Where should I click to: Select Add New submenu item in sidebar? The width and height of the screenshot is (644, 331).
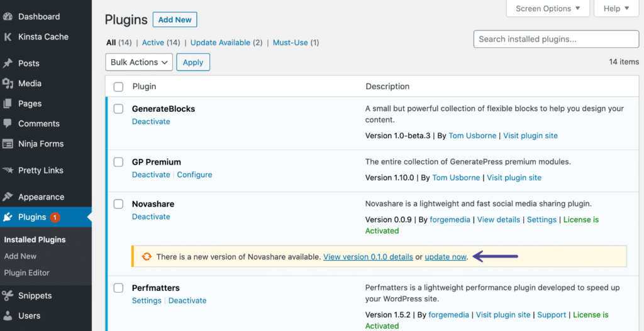pyautogui.click(x=20, y=256)
